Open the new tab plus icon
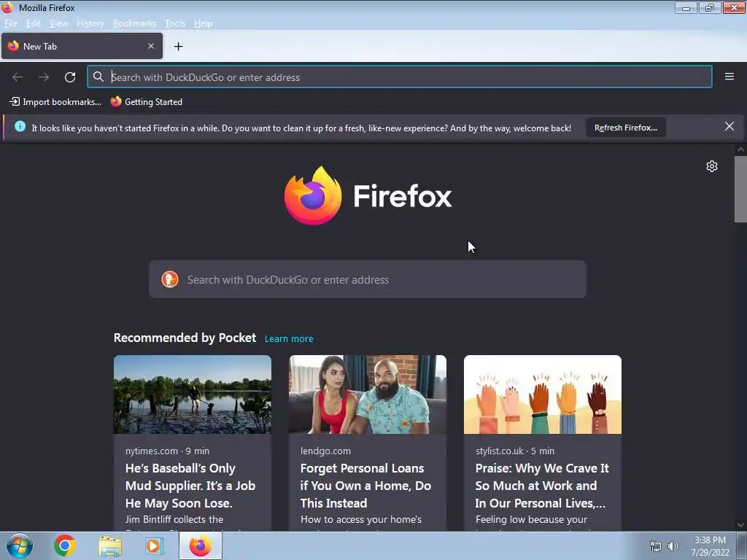Screen dimensions: 747x560 (178, 46)
